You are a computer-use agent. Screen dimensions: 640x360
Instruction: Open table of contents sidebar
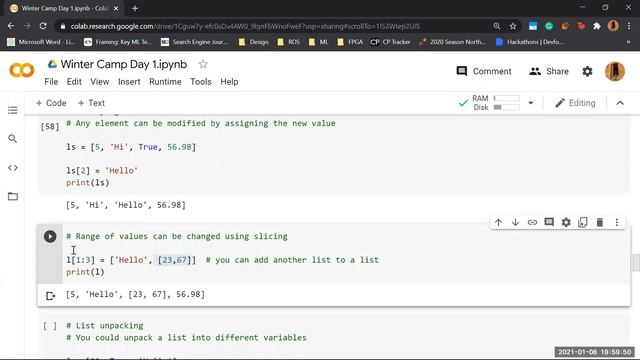(x=13, y=110)
